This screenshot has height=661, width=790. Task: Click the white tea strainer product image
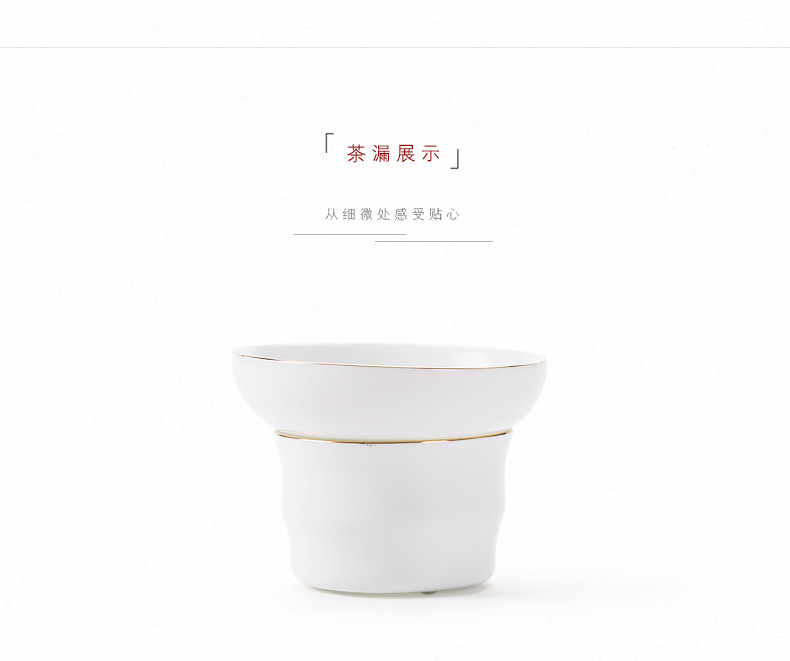(389, 467)
